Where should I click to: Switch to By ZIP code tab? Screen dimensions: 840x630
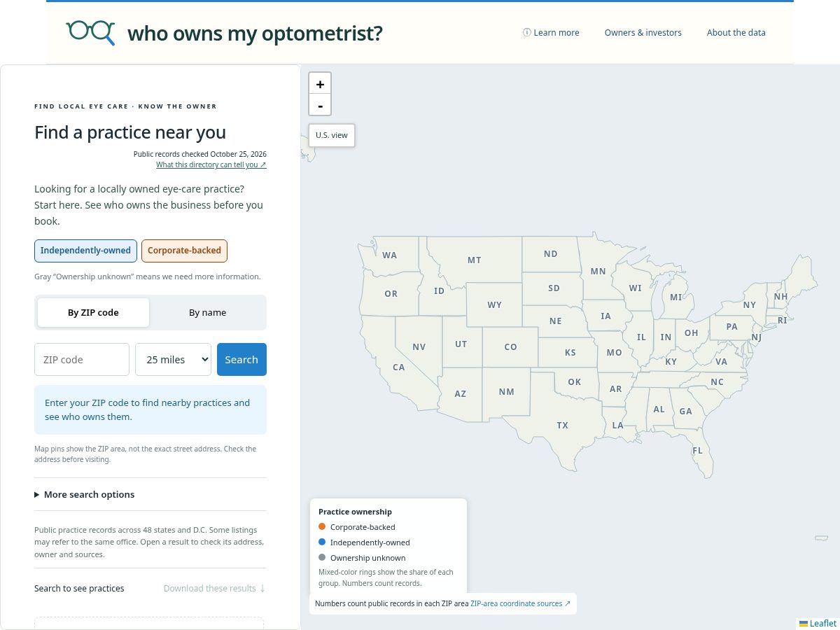[93, 312]
